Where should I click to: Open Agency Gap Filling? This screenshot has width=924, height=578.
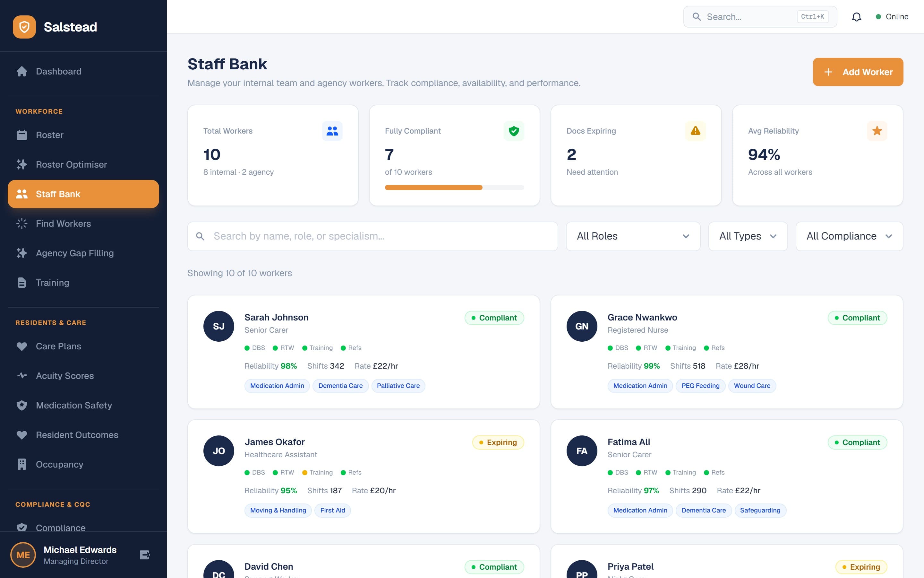[83, 253]
